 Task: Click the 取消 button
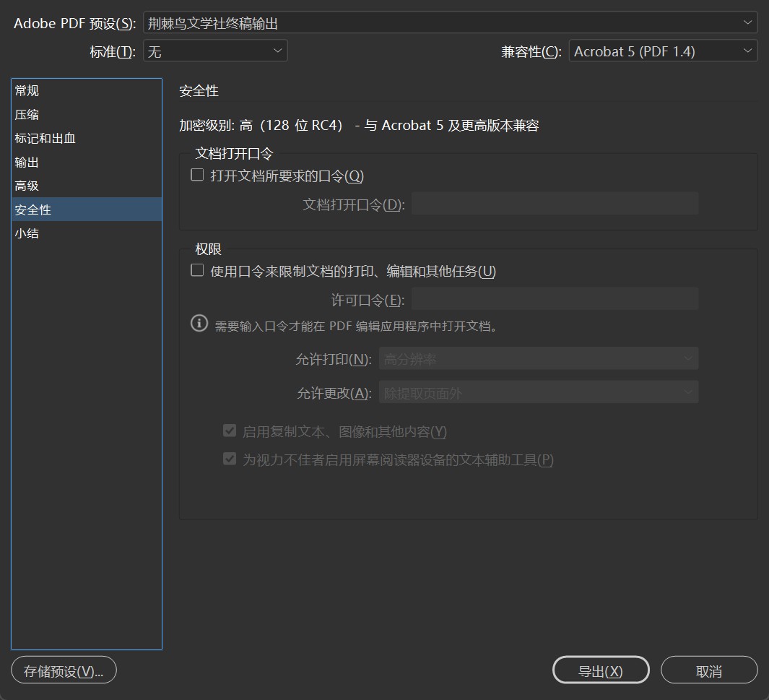point(708,670)
